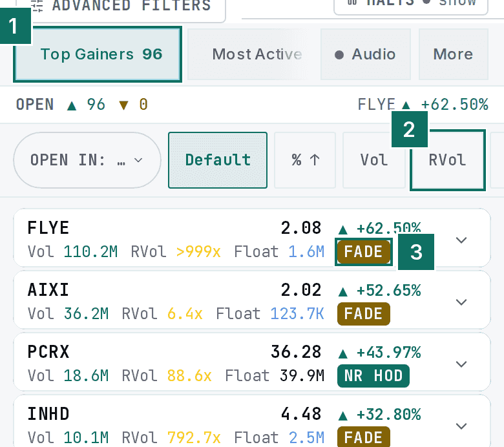Click the FADE badge on FLYE

click(x=364, y=252)
